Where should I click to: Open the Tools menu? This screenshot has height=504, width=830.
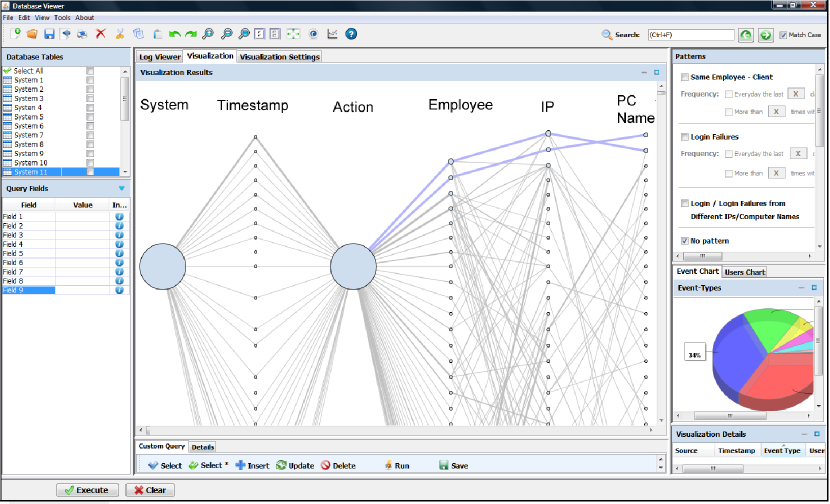pos(62,17)
